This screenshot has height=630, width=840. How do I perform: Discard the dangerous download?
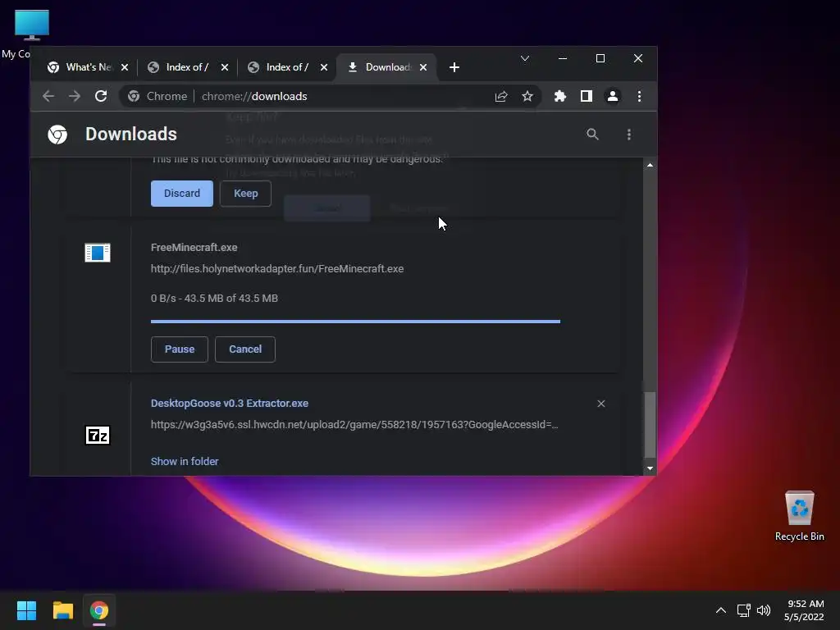click(181, 194)
